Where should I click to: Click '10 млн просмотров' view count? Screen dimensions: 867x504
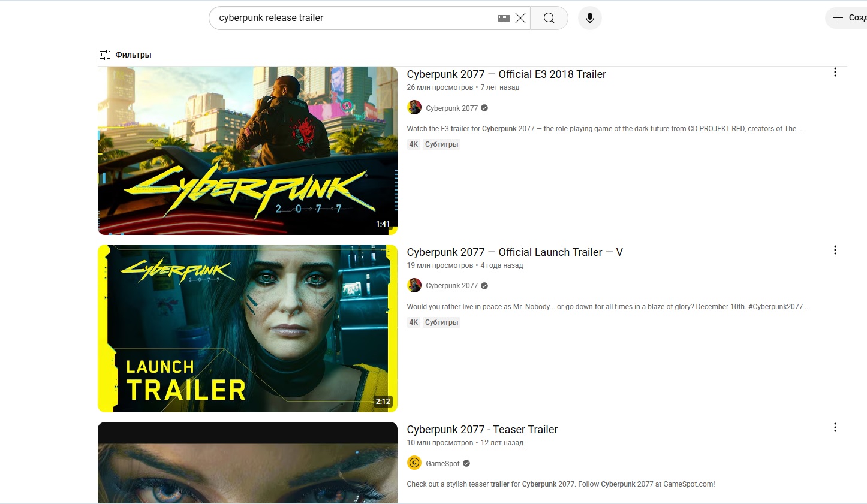coord(440,443)
